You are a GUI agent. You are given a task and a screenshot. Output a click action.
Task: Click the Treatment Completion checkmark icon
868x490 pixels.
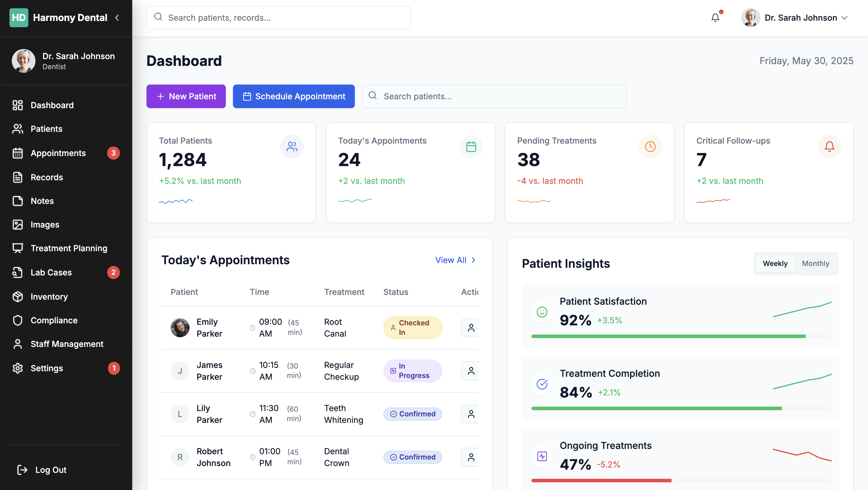pos(542,384)
